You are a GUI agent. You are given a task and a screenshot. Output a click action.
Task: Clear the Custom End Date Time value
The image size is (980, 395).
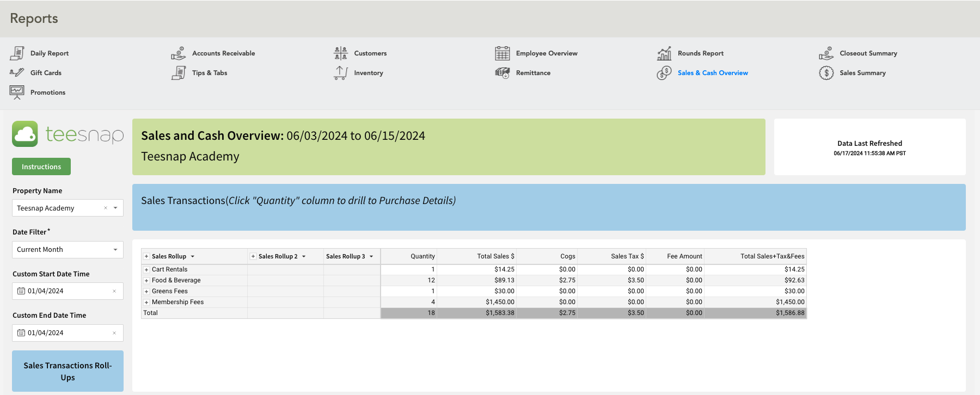coord(114,333)
